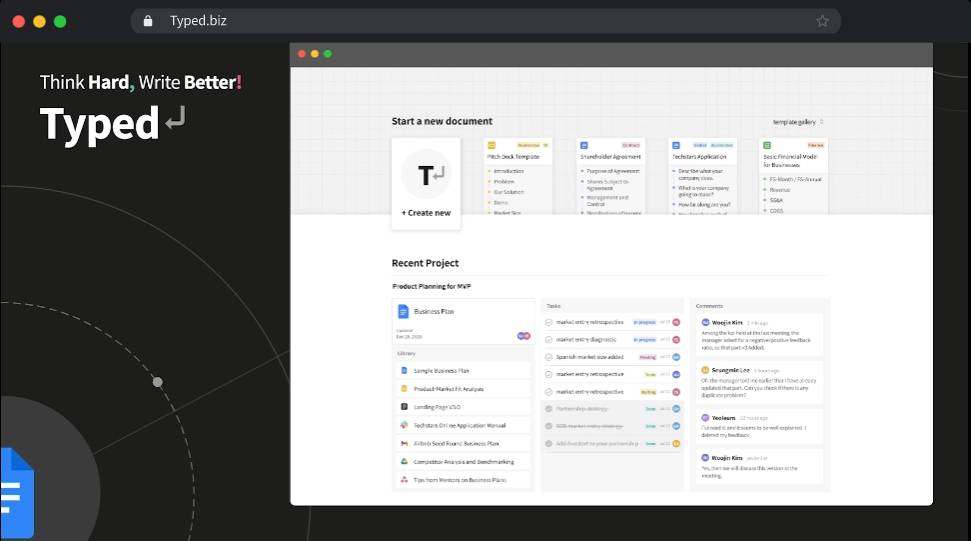Click the Shareholder Agreement blue document icon
971x541 pixels.
click(x=583, y=145)
